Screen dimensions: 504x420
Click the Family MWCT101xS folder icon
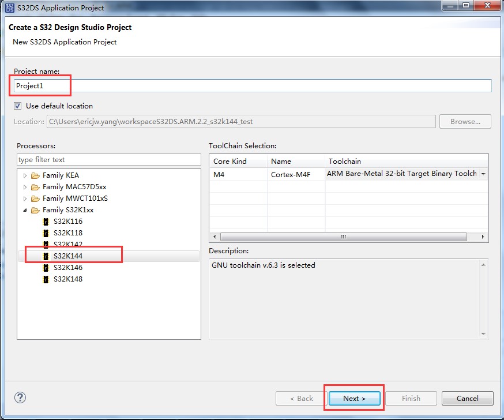tap(35, 198)
